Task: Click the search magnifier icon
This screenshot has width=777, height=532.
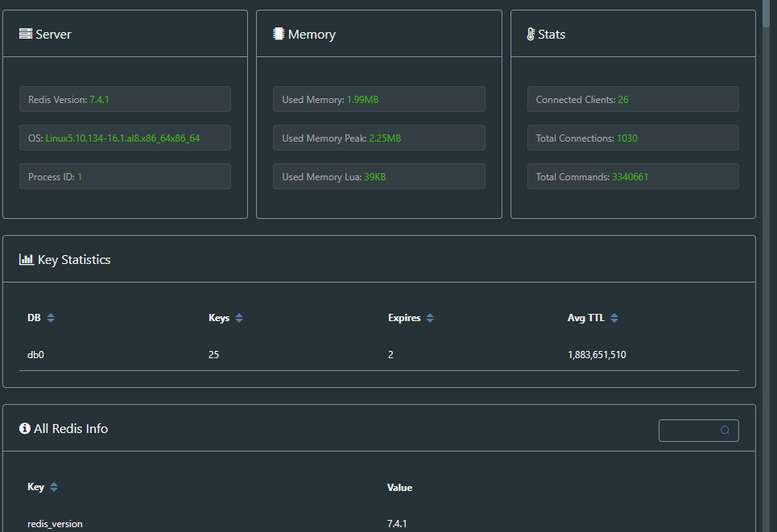Action: point(725,431)
